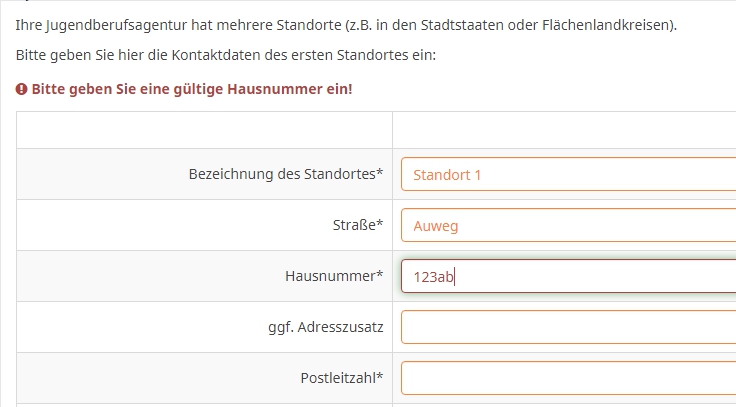Click the 'Postleitzahl' field label
The height and width of the screenshot is (407, 736).
[338, 378]
